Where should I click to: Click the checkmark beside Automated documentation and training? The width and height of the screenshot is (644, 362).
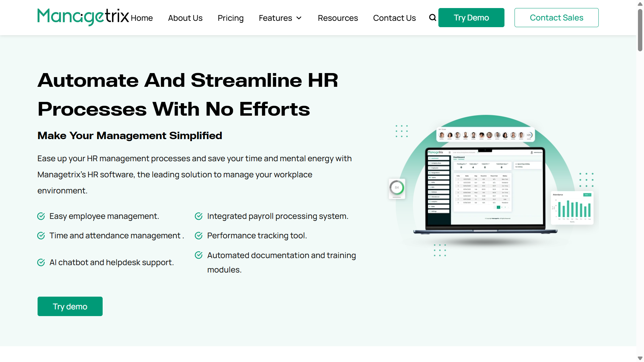[x=198, y=255]
